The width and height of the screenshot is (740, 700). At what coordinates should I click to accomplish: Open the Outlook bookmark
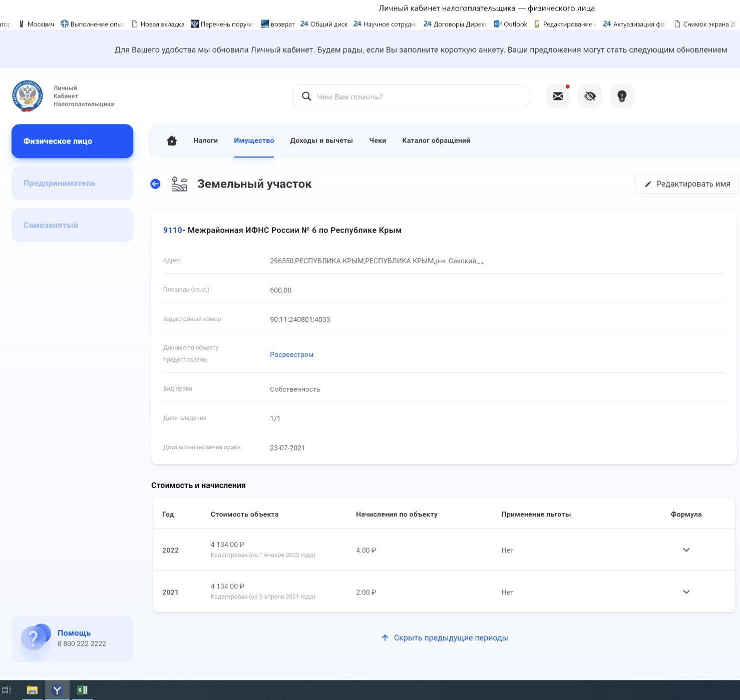click(x=510, y=24)
